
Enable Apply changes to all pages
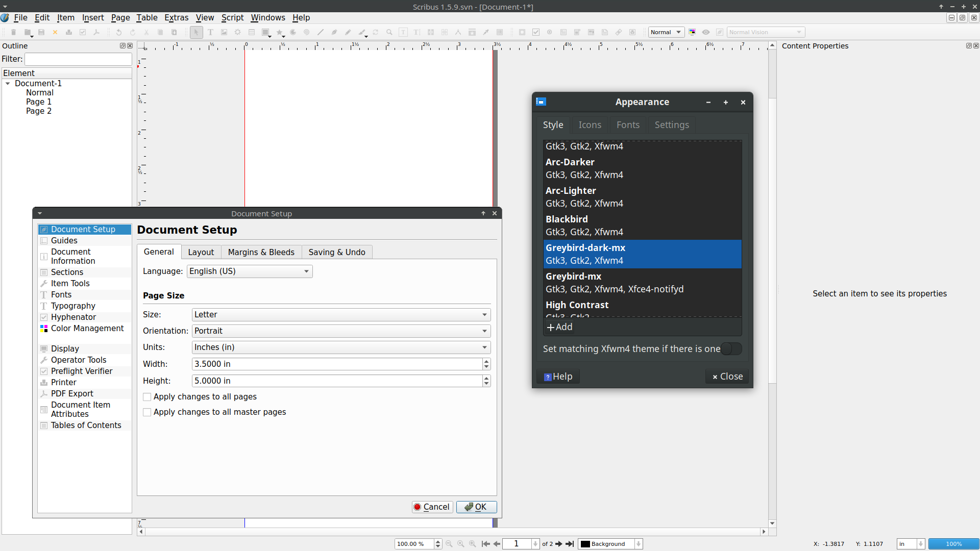pos(148,397)
